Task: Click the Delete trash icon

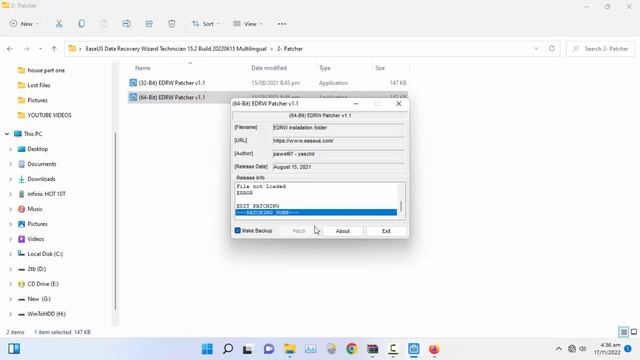Action: [172, 24]
